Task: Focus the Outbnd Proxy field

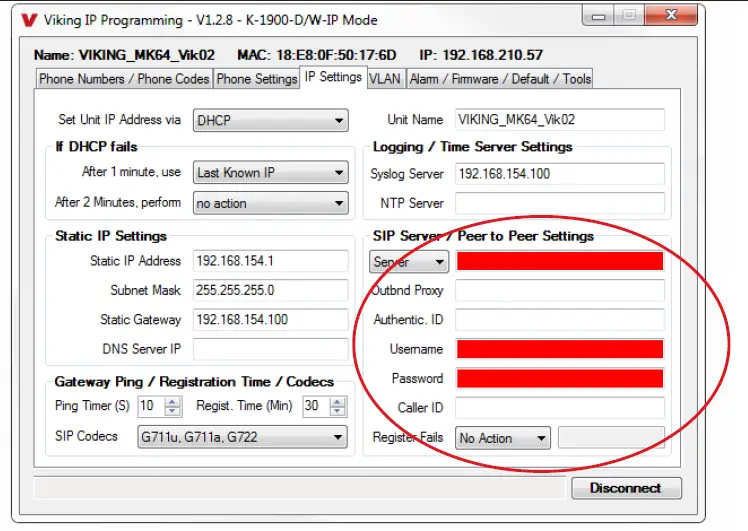Action: coord(560,291)
